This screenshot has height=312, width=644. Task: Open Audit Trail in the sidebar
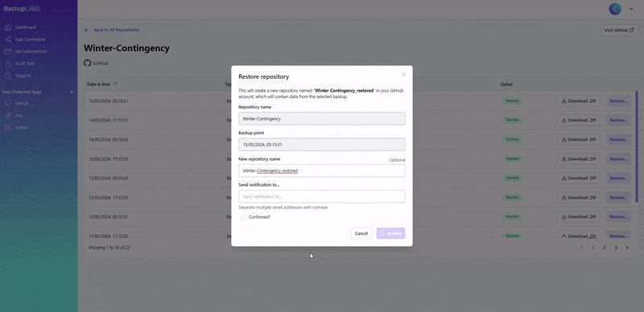click(25, 64)
